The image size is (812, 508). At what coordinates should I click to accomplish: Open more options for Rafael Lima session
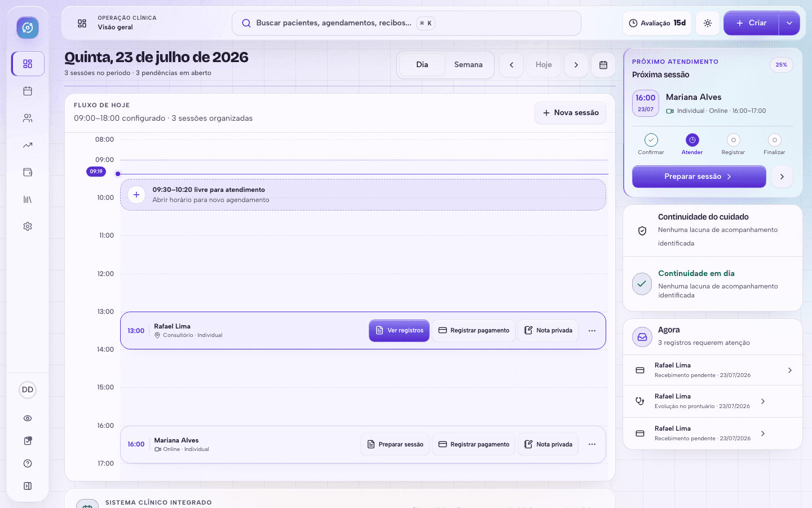(x=592, y=331)
